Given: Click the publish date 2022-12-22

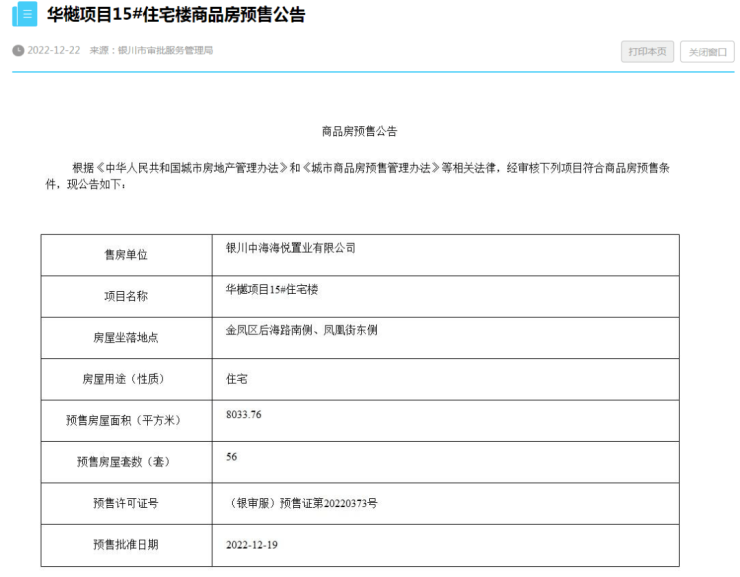Looking at the screenshot, I should pos(54,50).
